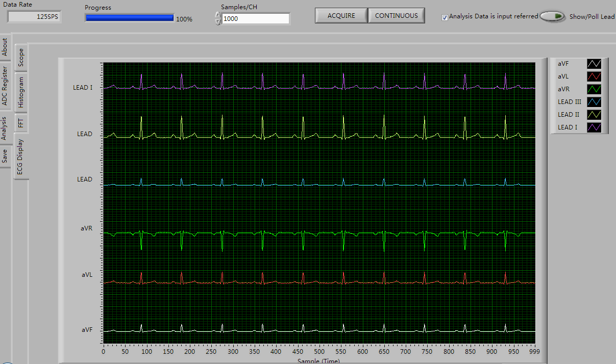Click the aVF plot legend line icon

594,64
